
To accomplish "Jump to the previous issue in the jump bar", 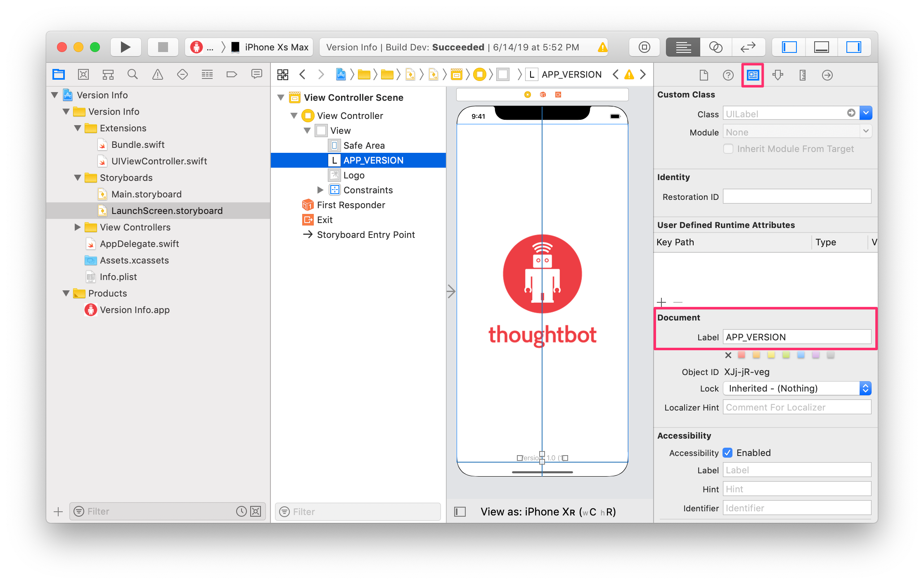I will coord(616,75).
